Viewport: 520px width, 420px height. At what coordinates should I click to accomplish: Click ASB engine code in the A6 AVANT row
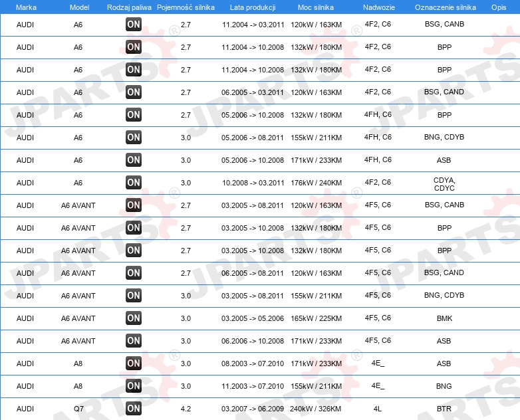click(444, 341)
